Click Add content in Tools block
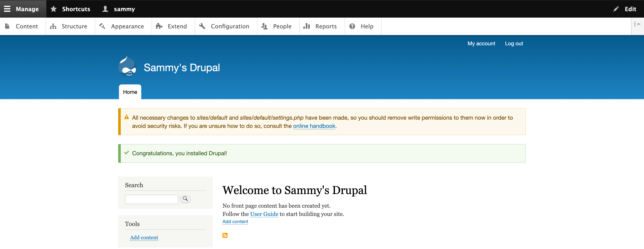This screenshot has width=644, height=249. [144, 238]
